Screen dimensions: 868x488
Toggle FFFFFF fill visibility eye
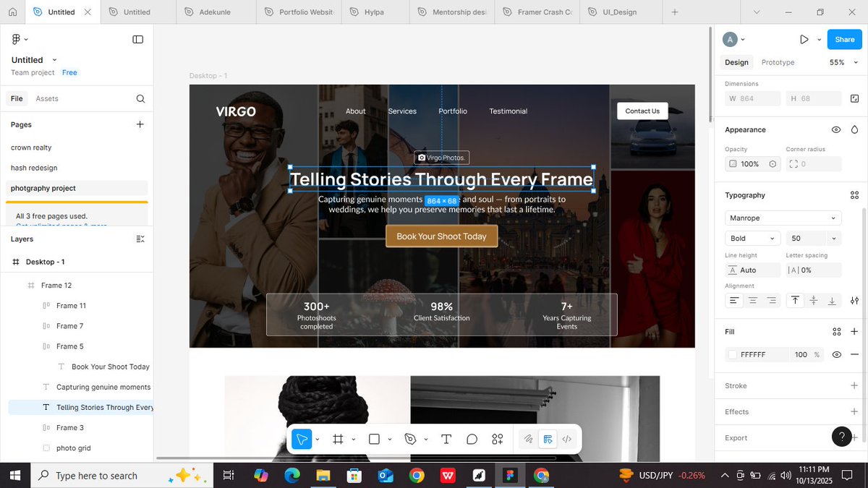(836, 354)
